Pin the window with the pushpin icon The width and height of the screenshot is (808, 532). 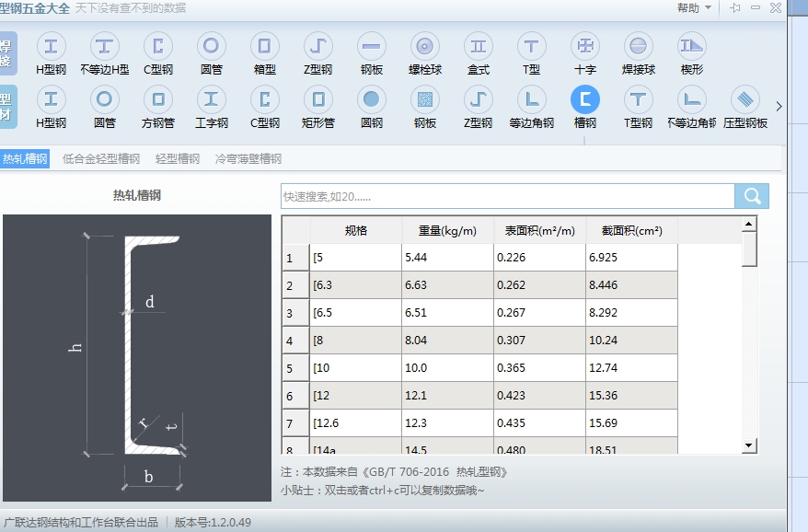point(735,7)
